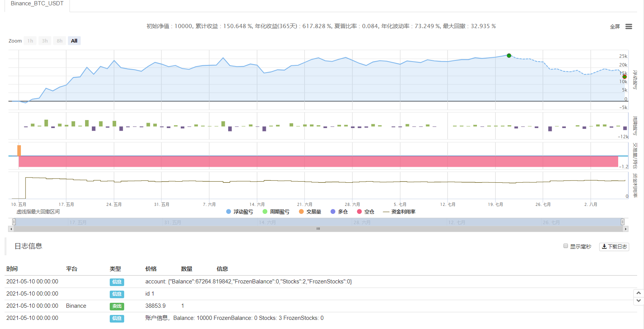Enable the 显示毫秒 checkbox
Screen dimensions: 644x329
coord(566,246)
